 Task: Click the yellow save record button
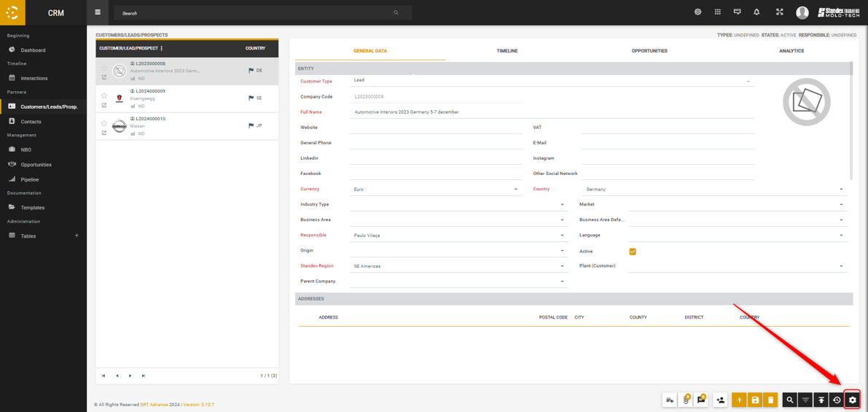click(755, 400)
